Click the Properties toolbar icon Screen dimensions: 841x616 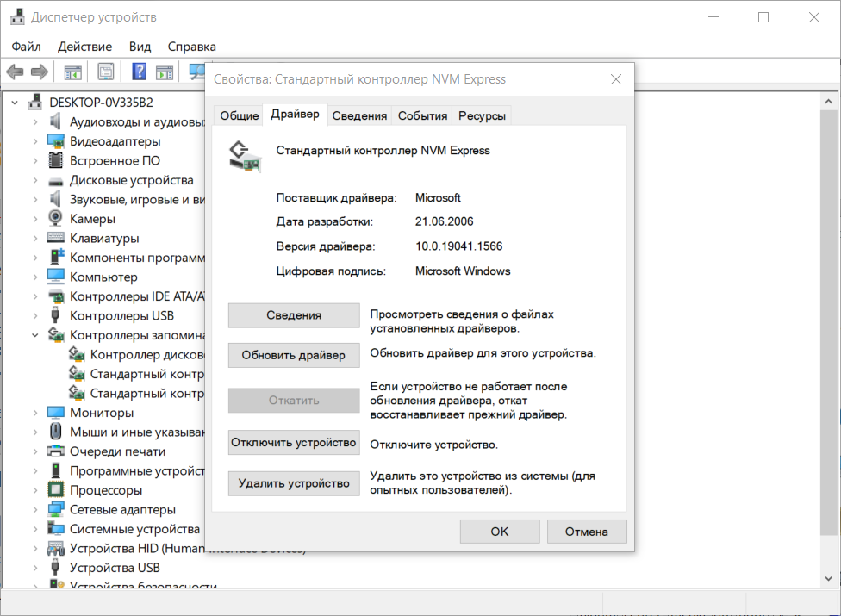pyautogui.click(x=106, y=72)
